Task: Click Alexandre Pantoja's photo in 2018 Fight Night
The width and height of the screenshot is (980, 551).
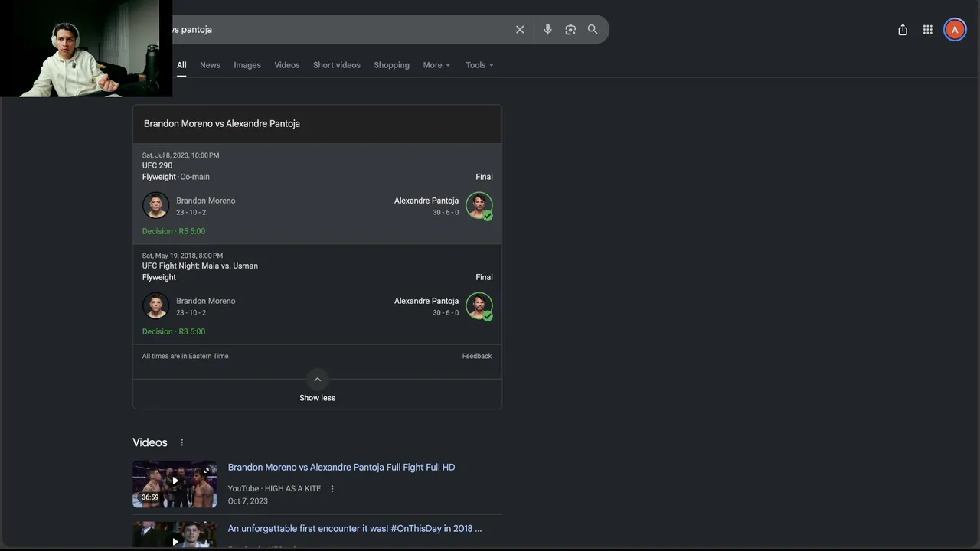Action: (479, 306)
